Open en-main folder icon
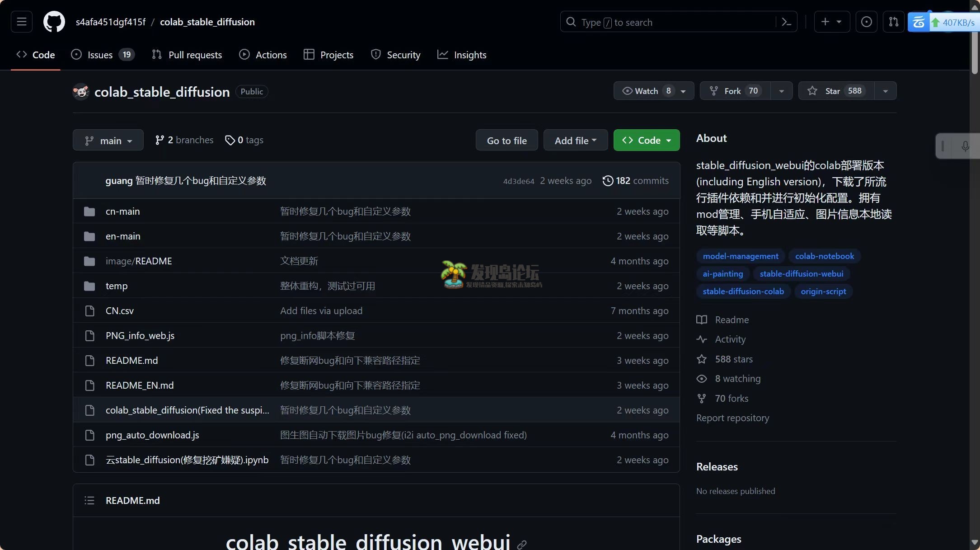The width and height of the screenshot is (980, 550). pyautogui.click(x=89, y=236)
